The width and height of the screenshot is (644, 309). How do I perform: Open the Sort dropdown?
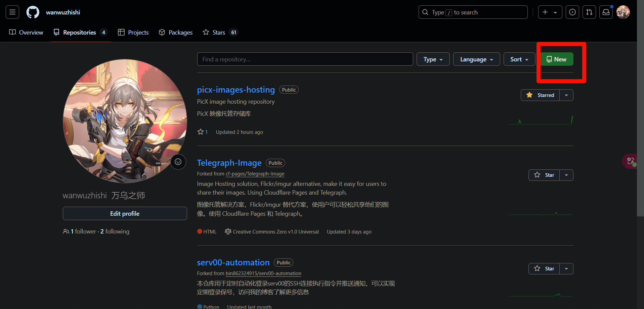[x=519, y=59]
